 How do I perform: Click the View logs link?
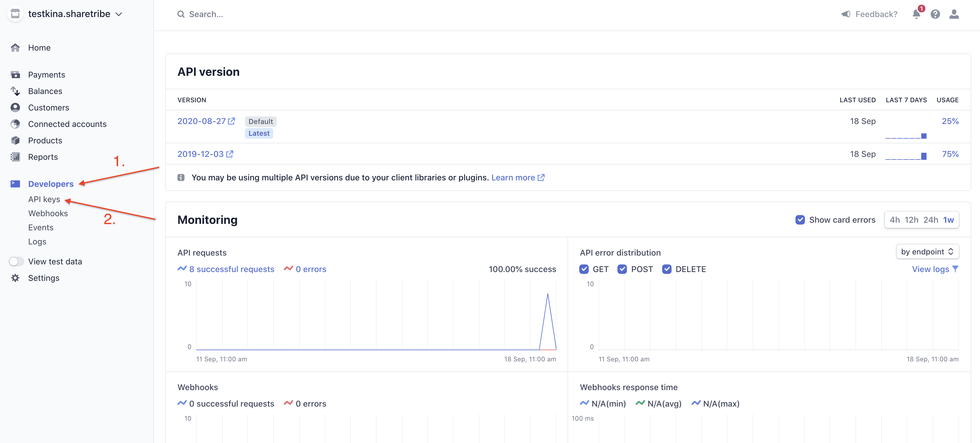tap(931, 269)
